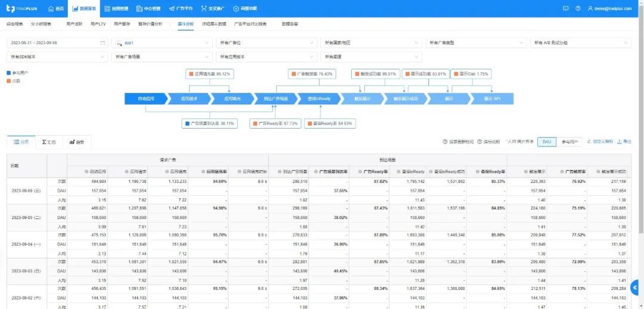Click the 到达广告场景 funnel step
The image size is (644, 309).
[275, 98]
